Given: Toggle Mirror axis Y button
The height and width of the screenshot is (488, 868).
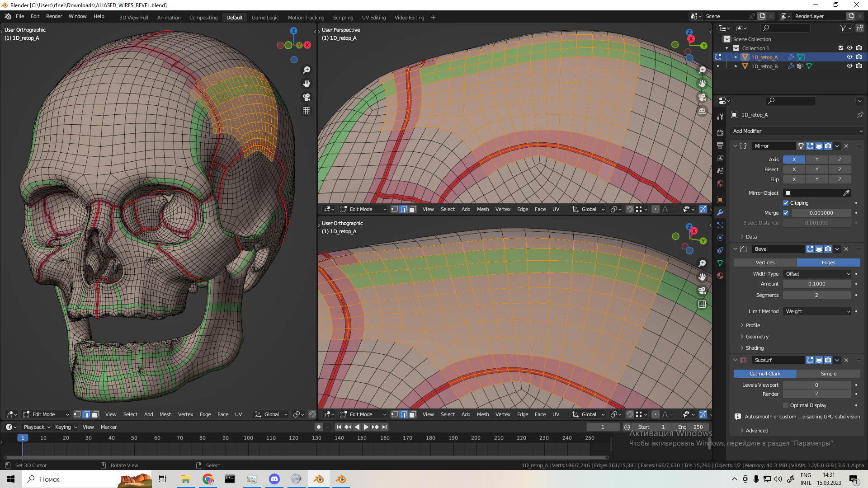Looking at the screenshot, I should pos(817,160).
